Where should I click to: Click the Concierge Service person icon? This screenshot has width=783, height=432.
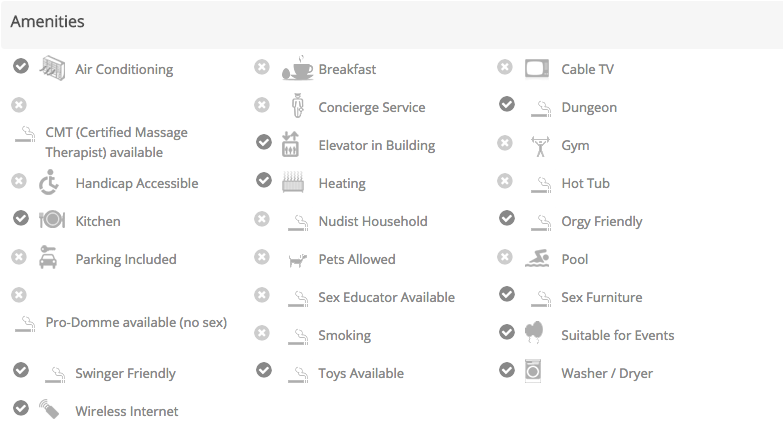click(x=296, y=106)
